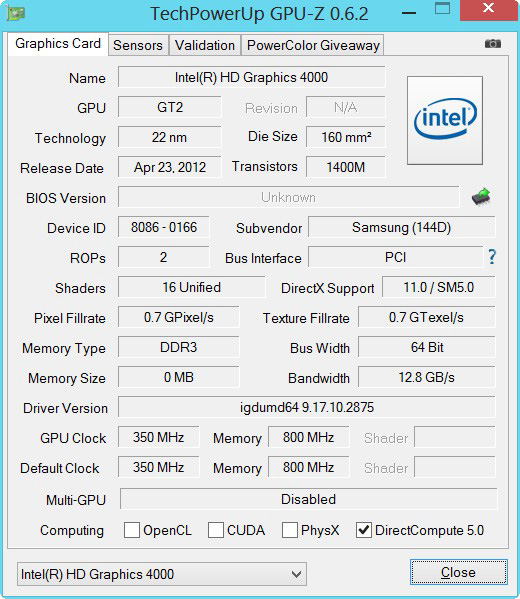Uncheck DirectCompute 5.0 checkbox
This screenshot has width=520, height=599.
364,530
